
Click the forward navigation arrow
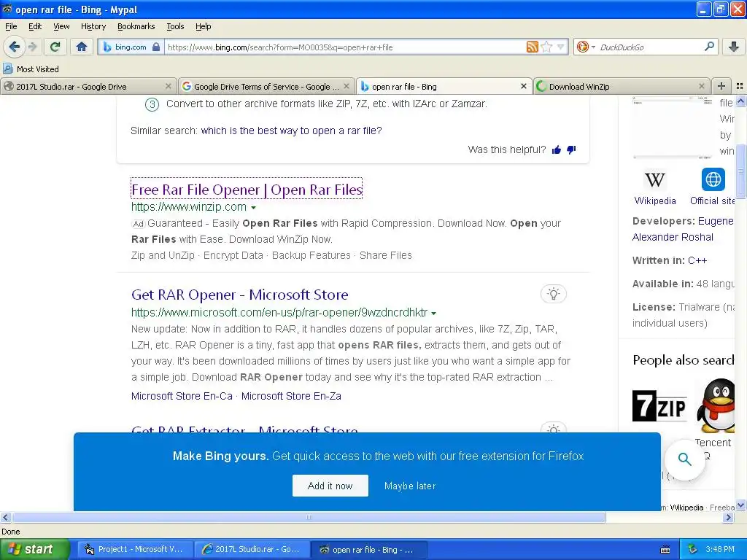pos(32,47)
